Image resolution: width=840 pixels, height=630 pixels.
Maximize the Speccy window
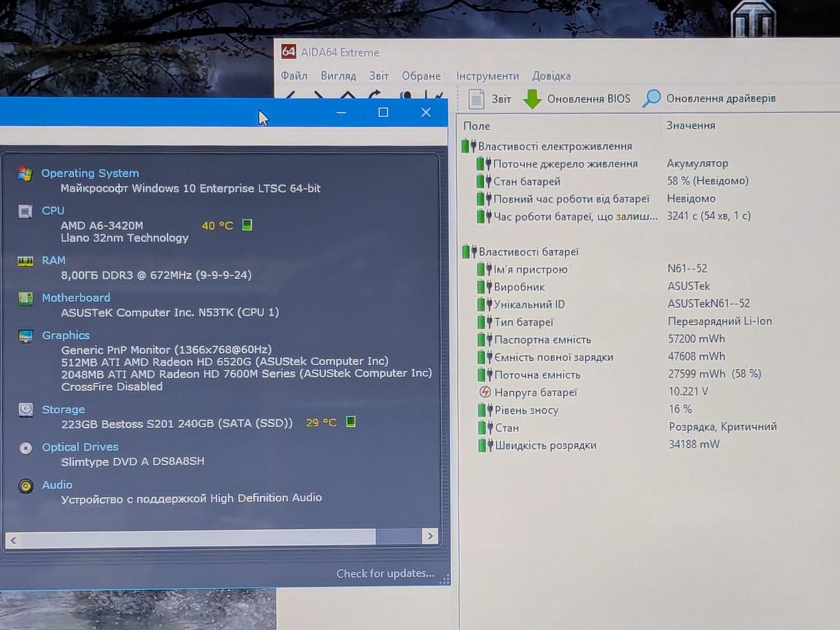click(383, 112)
